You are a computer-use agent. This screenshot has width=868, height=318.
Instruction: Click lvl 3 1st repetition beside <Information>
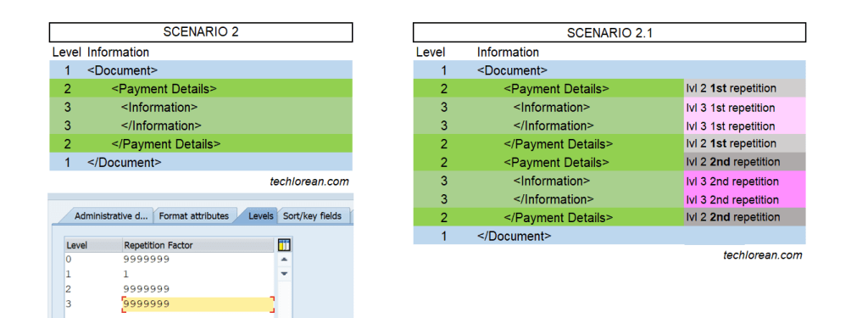pos(744,108)
